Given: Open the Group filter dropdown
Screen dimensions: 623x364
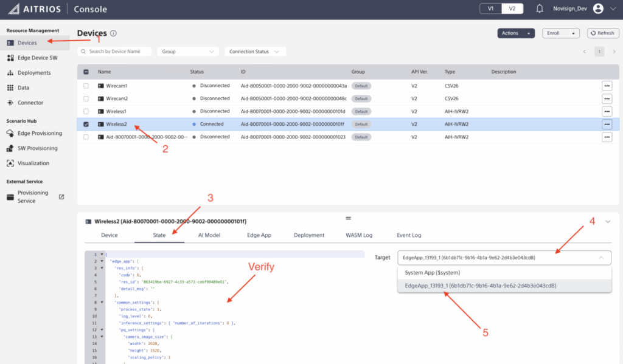Looking at the screenshot, I should [188, 52].
